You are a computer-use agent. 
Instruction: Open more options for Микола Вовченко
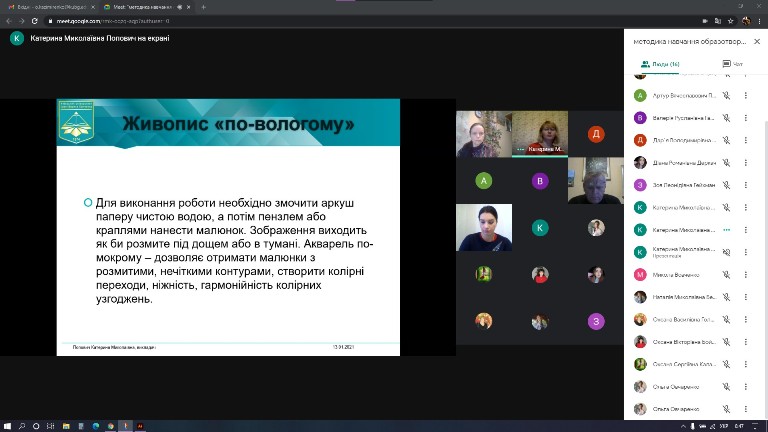(745, 274)
